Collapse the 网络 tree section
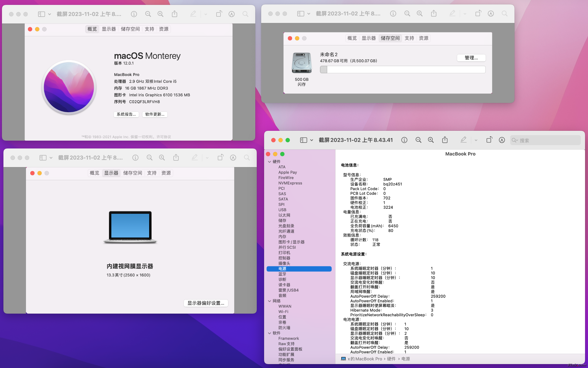 click(269, 301)
